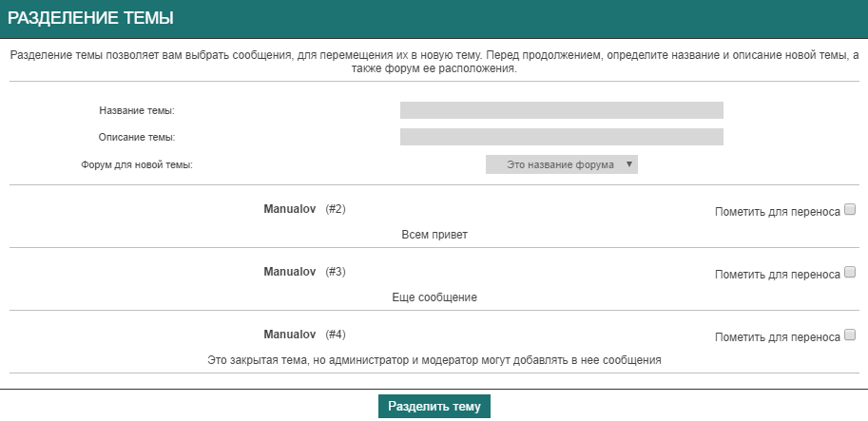Click author Manualov on post #3
The height and width of the screenshot is (421, 868).
click(x=289, y=272)
